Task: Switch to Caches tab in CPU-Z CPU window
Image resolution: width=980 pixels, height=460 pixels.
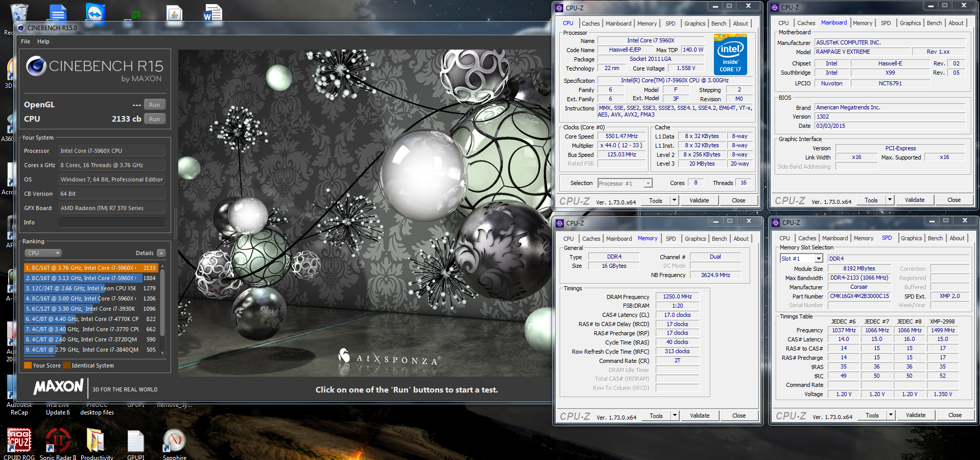Action: 591,24
